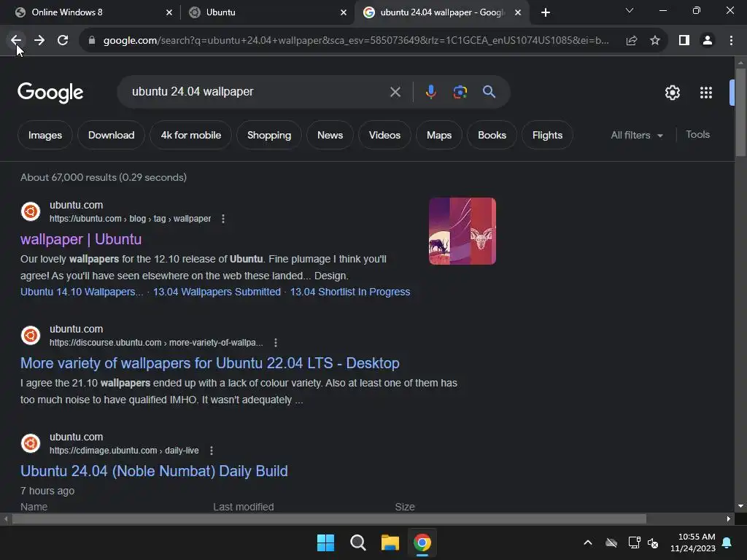Open more options for discourse.ubuntu.com result
The width and height of the screenshot is (747, 560).
coord(275,343)
